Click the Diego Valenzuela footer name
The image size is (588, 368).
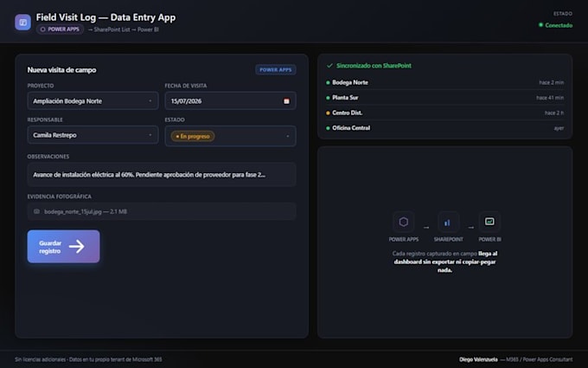[x=478, y=359]
